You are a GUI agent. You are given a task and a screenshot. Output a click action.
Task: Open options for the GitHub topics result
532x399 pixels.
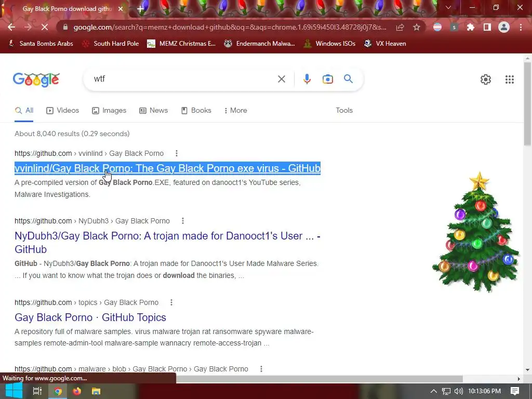tap(171, 302)
